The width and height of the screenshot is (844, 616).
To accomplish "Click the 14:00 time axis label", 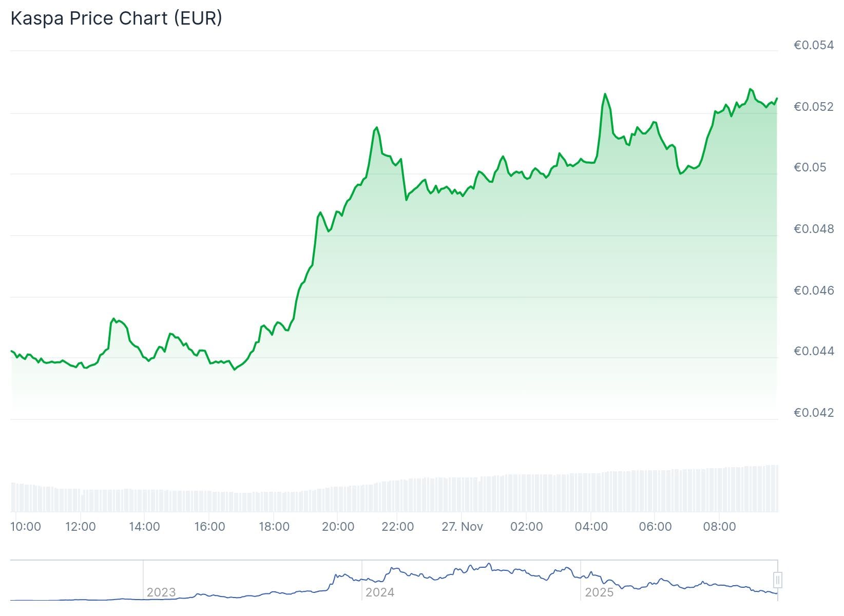I will point(144,527).
